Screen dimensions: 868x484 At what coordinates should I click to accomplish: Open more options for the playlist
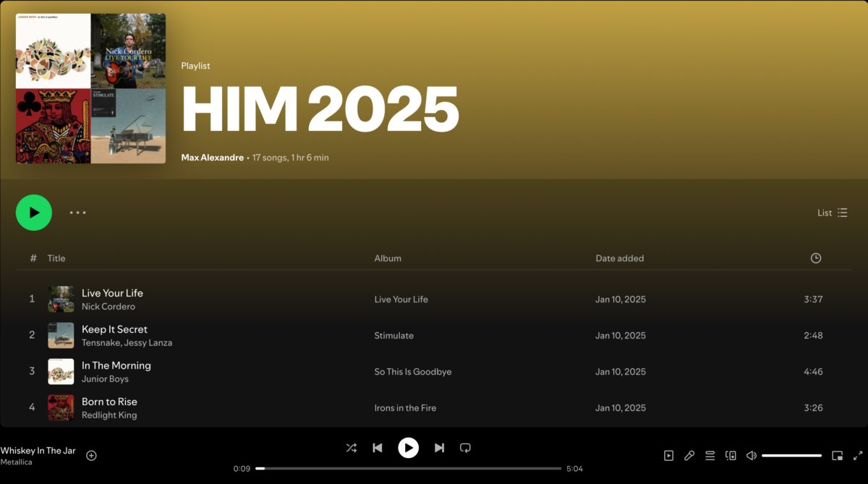(77, 213)
